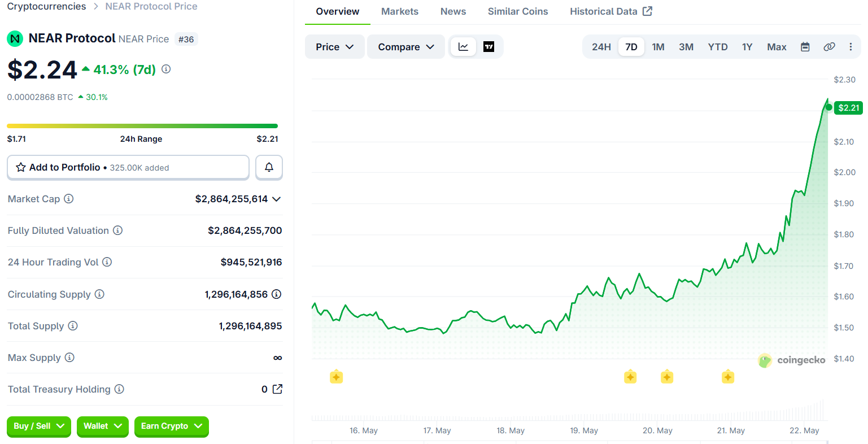Switch to TradingView chart icon
This screenshot has height=444, width=868.
[489, 47]
